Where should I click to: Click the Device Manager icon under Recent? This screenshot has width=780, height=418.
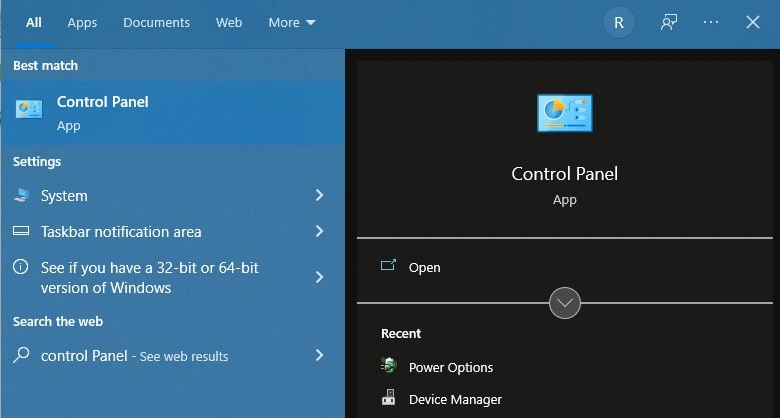pyautogui.click(x=389, y=398)
